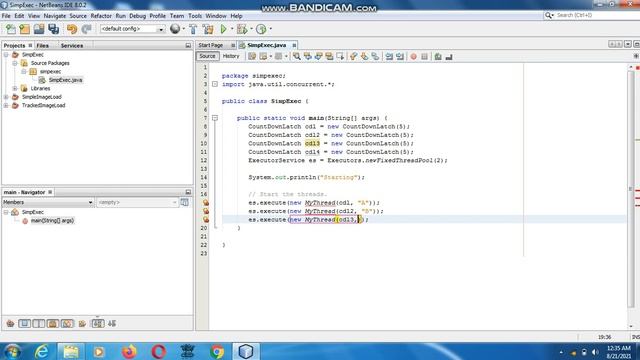Image resolution: width=640 pixels, height=360 pixels.
Task: Click the editor vertical scrollbar
Action: tap(631, 190)
